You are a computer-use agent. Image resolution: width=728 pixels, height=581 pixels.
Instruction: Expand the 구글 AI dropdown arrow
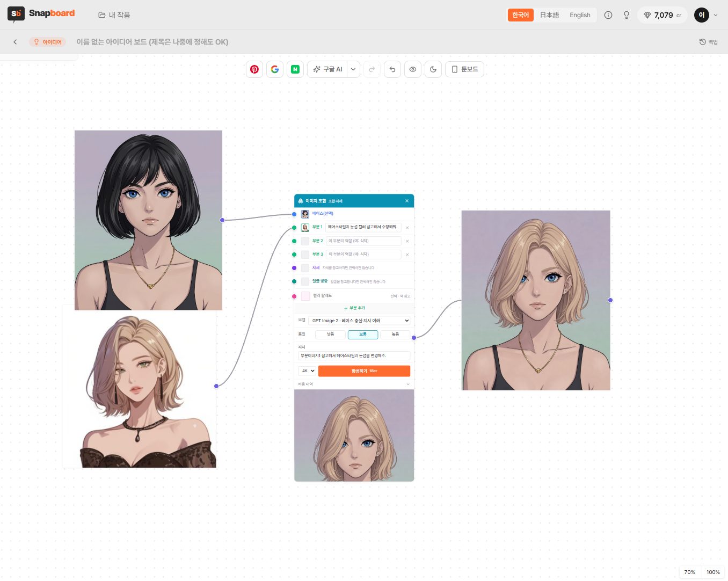pyautogui.click(x=353, y=69)
